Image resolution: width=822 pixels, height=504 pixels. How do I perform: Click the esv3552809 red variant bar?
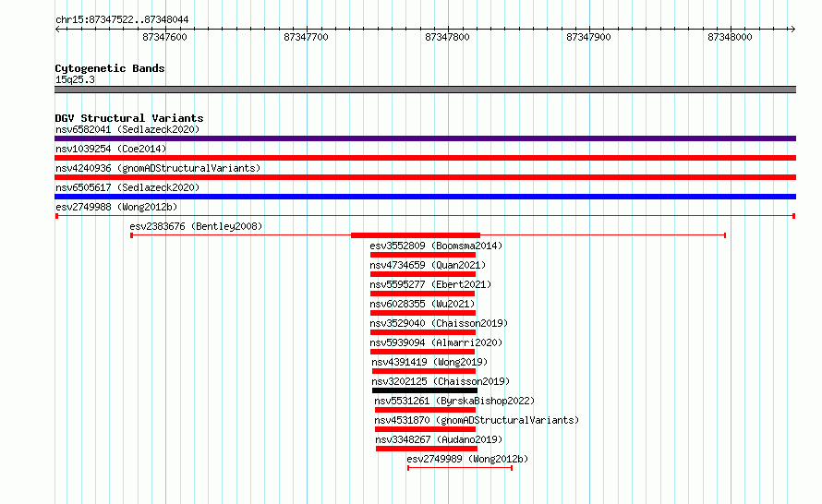coord(422,255)
